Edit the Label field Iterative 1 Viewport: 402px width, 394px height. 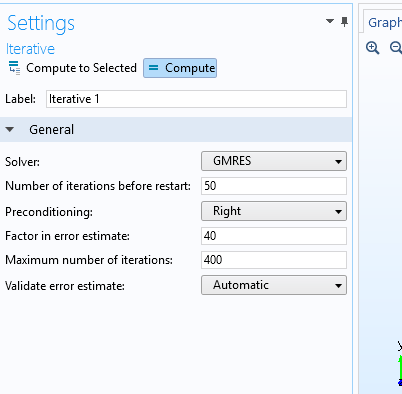click(196, 99)
